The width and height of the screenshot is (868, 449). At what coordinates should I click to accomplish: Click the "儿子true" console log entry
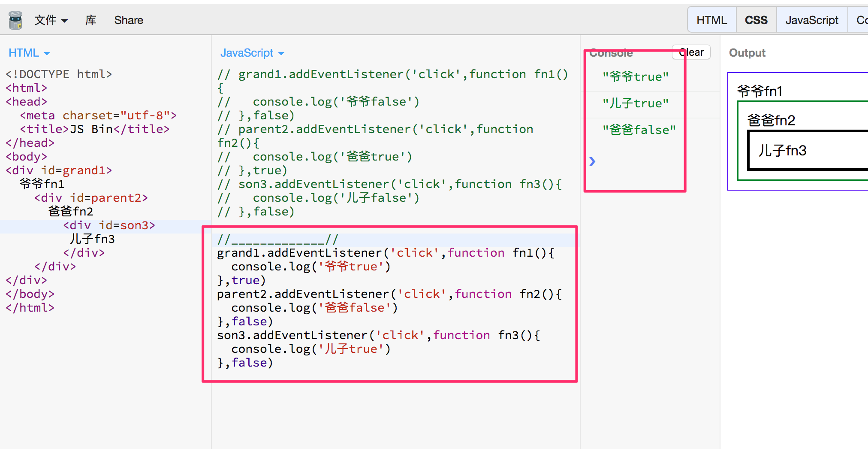pyautogui.click(x=636, y=103)
